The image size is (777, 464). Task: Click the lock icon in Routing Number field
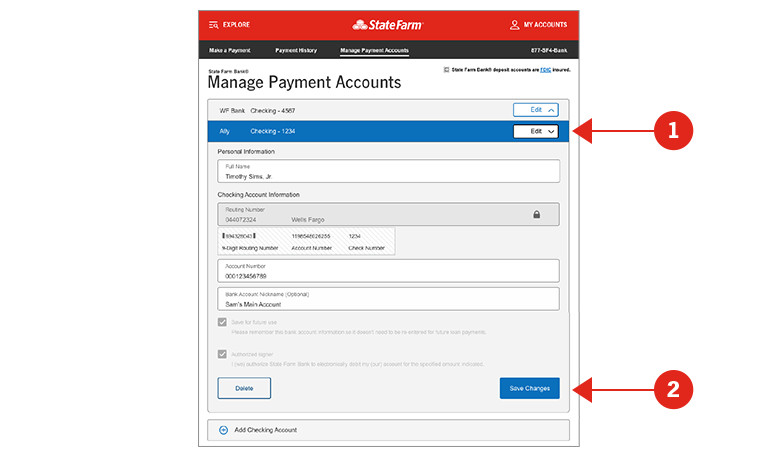(x=536, y=215)
